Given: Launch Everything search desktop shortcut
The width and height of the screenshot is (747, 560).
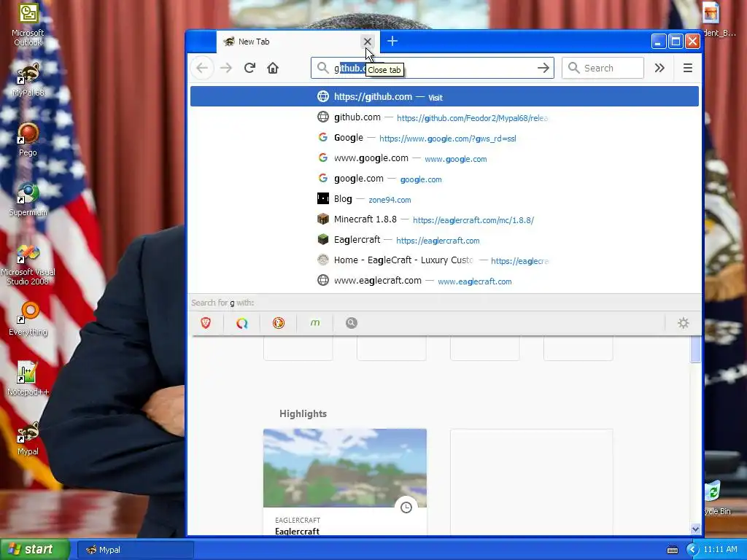Looking at the screenshot, I should (x=28, y=319).
